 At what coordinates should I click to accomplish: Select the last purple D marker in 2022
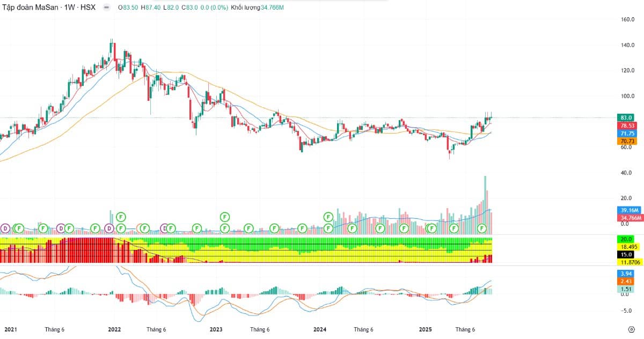coord(165,228)
